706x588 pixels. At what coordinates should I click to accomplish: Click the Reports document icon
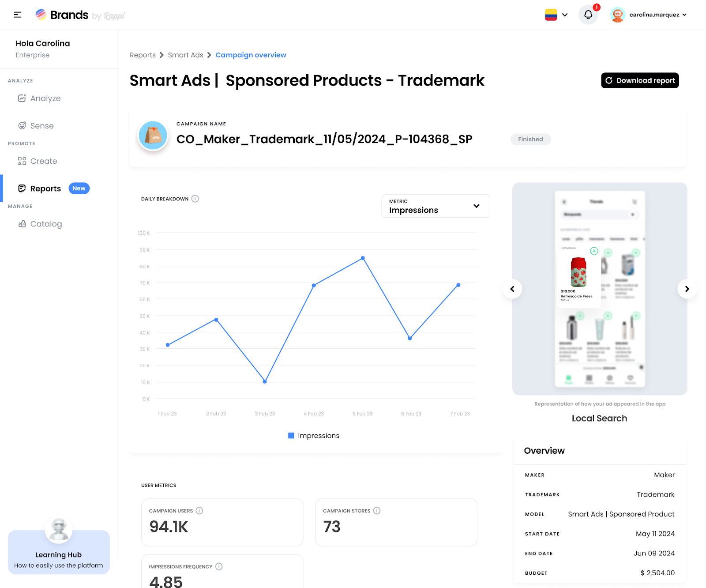22,188
